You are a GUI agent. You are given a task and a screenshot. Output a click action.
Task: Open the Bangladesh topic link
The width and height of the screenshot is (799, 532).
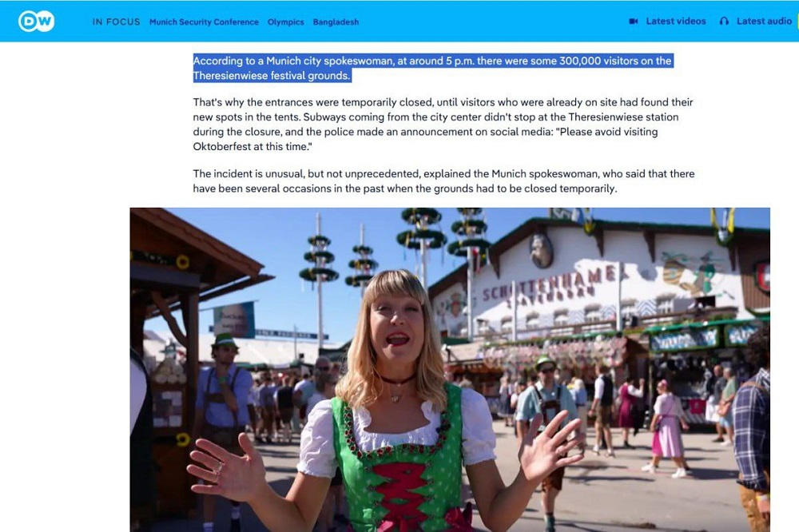336,22
